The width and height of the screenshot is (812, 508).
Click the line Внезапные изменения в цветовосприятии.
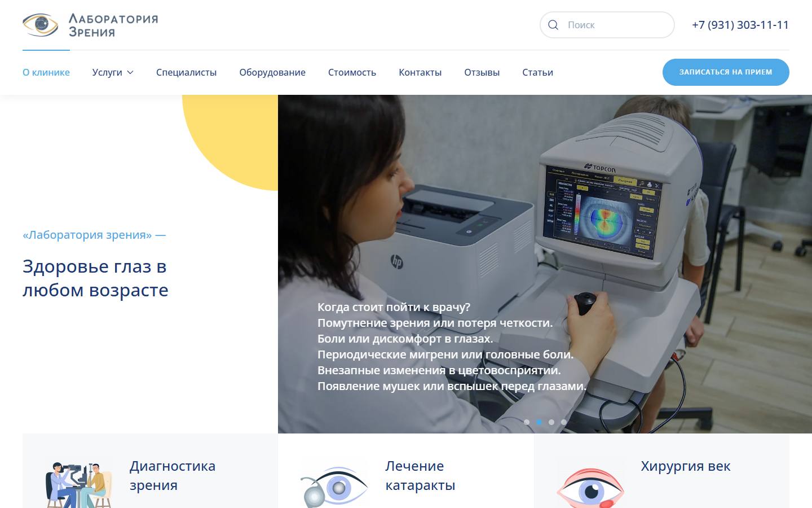click(439, 370)
